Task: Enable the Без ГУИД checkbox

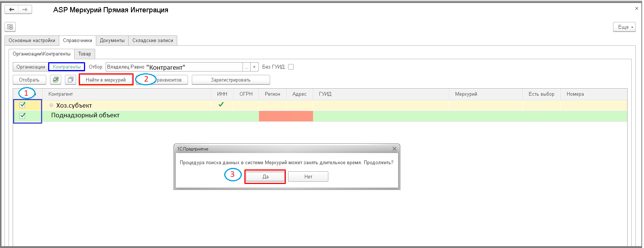Action: 291,67
